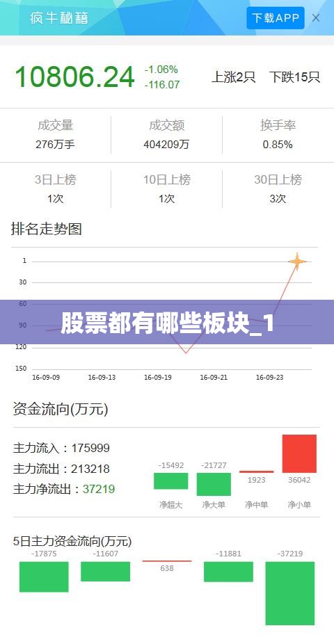Click the -116.07 point change
334x644 pixels.
(162, 85)
